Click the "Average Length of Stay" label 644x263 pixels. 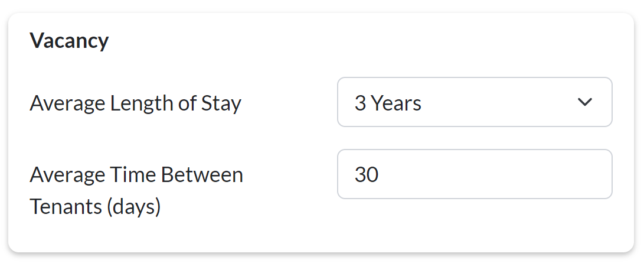[x=135, y=103]
